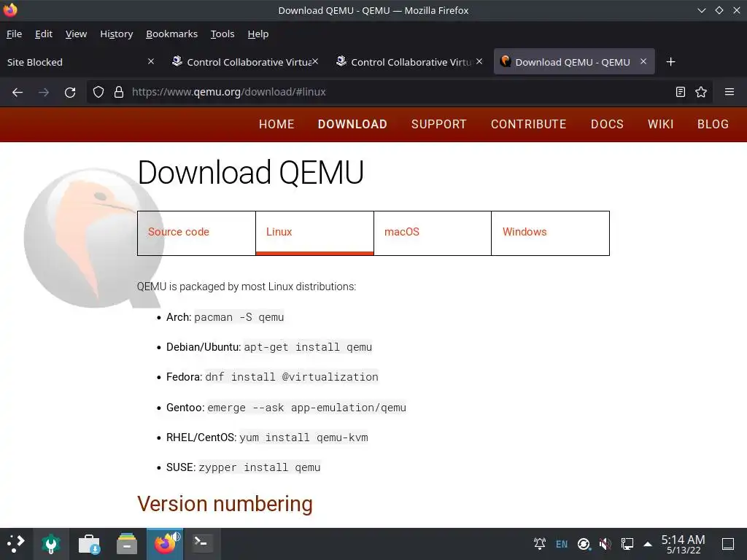The image size is (747, 560).
Task: Click 'emerge --ask app-emulation/qemu' text
Action: click(x=307, y=408)
